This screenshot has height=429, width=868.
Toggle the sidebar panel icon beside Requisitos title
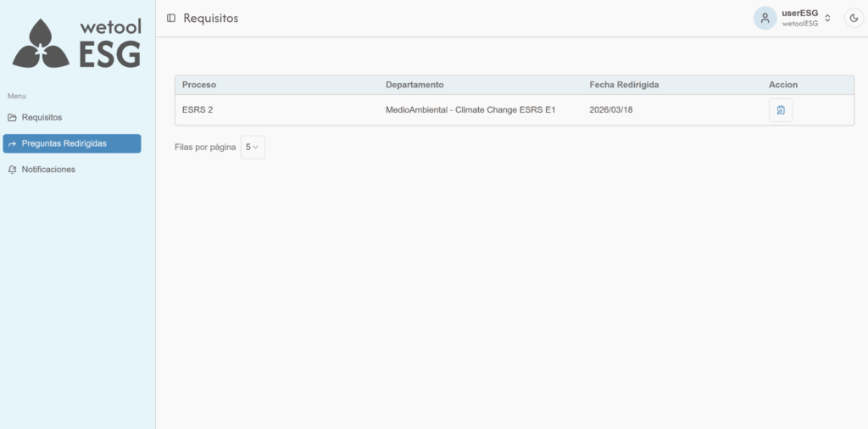171,18
